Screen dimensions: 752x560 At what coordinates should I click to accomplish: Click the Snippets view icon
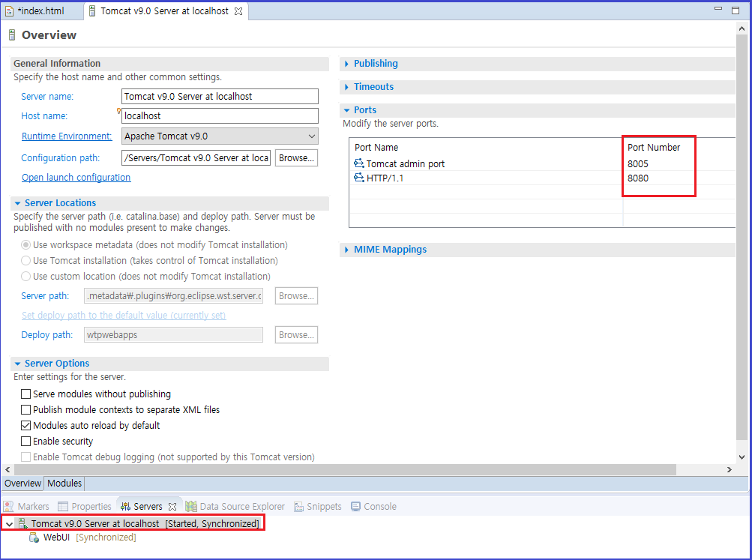point(299,506)
